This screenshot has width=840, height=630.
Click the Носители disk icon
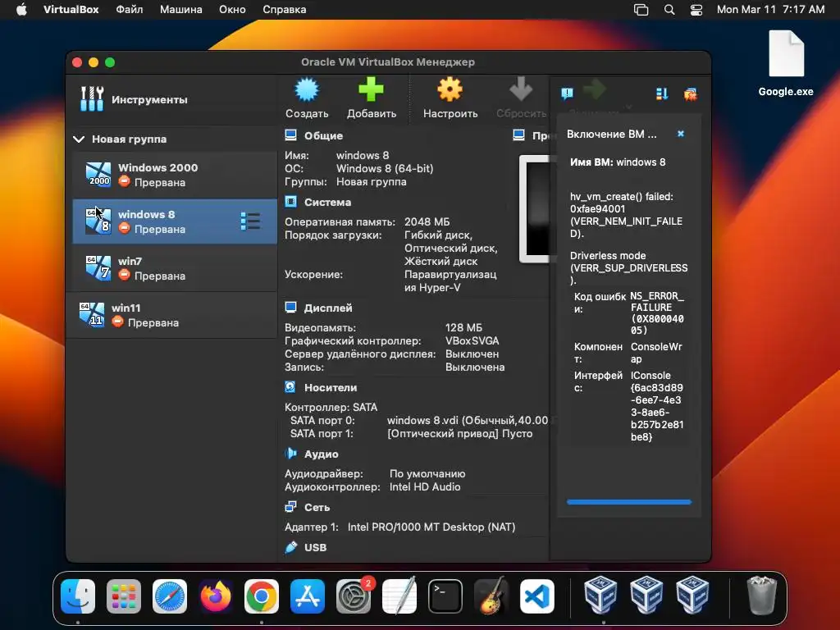(x=291, y=387)
